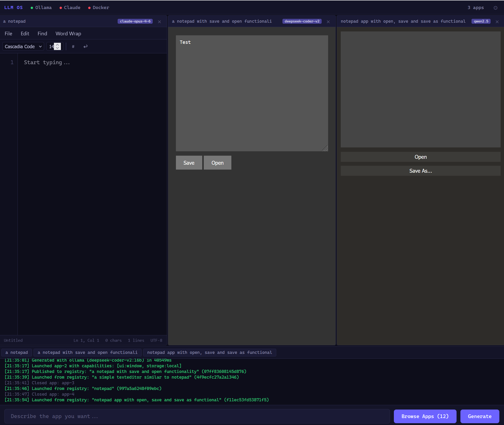Click Save As... in the qwen2.5 notepad

tap(420, 171)
